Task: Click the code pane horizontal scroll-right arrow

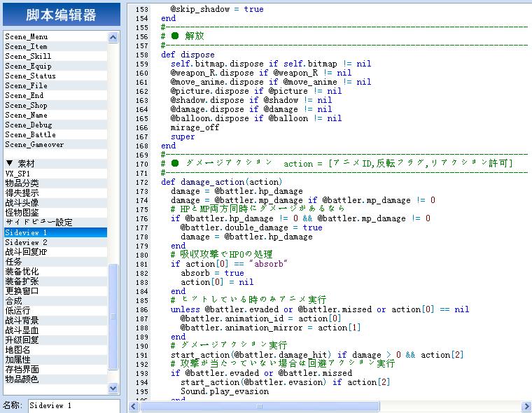Action: [526, 406]
